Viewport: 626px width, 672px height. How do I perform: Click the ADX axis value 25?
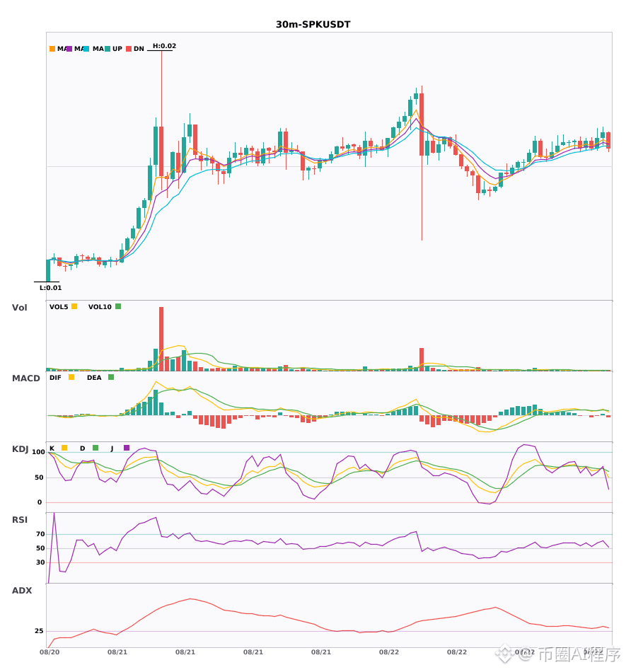[39, 631]
